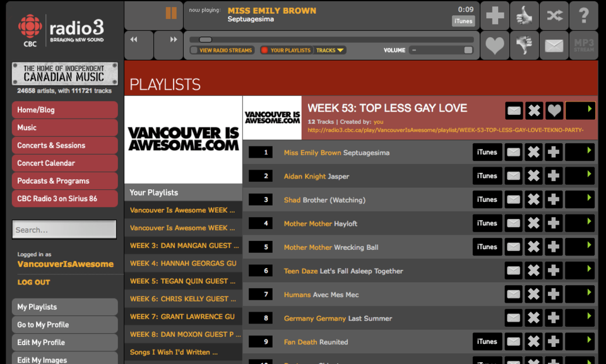Click the envelope icon in the player bar
Image resolution: width=606 pixels, height=364 pixels.
pyautogui.click(x=554, y=45)
